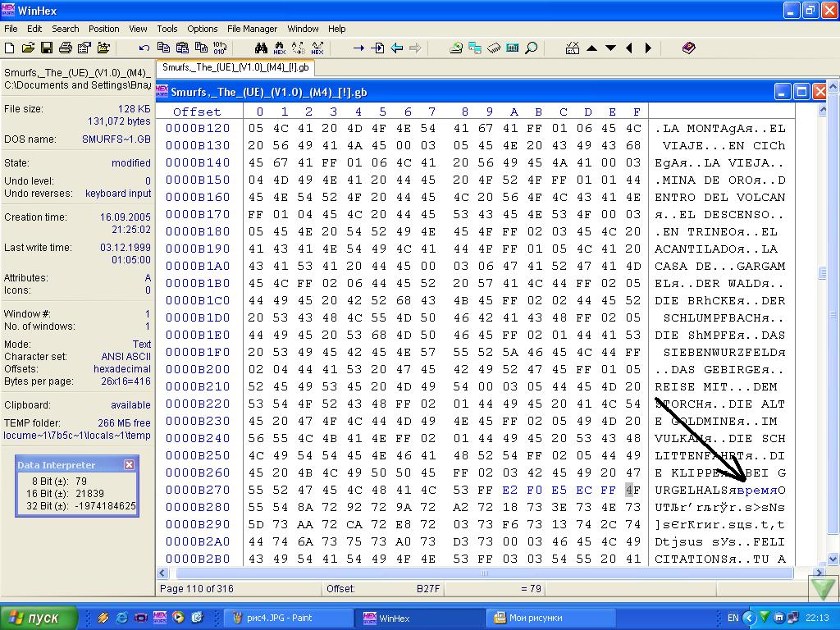
Task: Find hex values with the binoculars HEX icon
Action: pos(279,48)
